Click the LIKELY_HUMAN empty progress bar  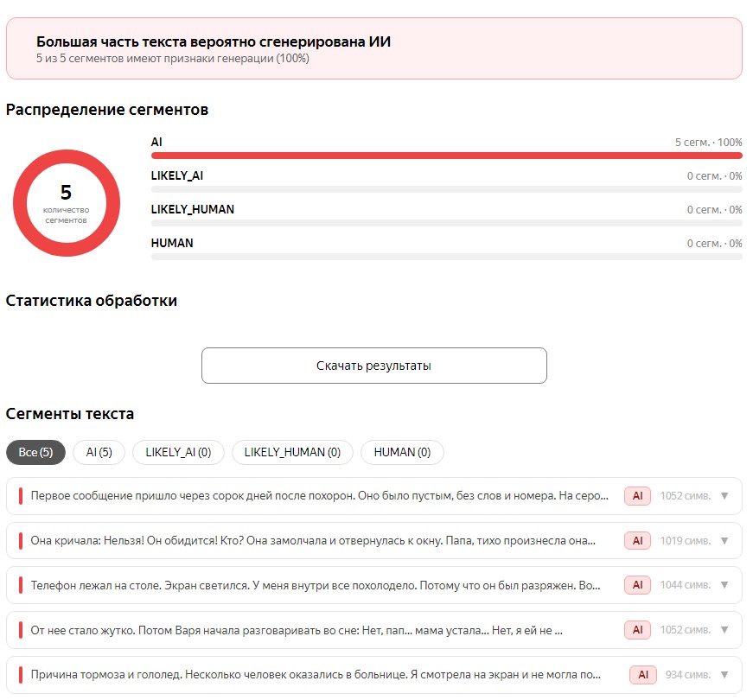tap(447, 223)
